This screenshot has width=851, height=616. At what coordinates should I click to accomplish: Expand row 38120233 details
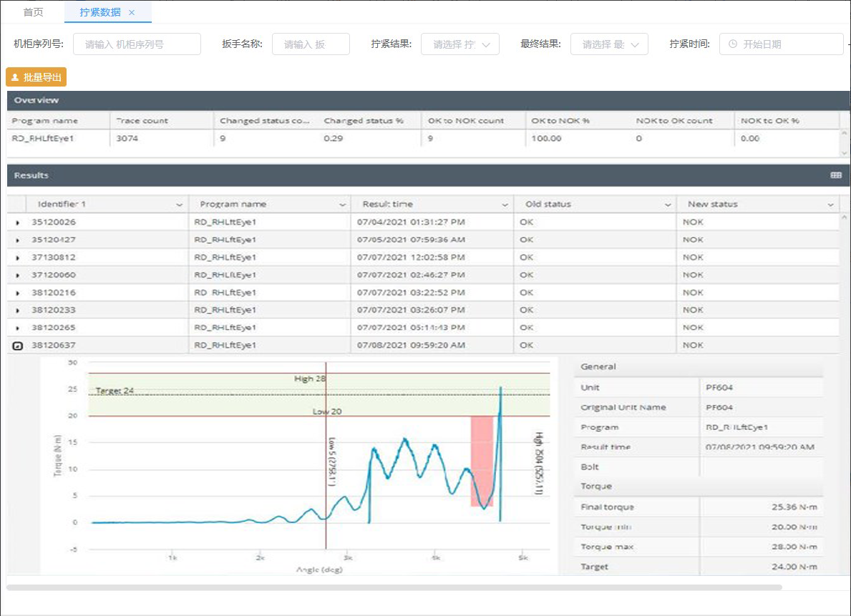(17, 311)
